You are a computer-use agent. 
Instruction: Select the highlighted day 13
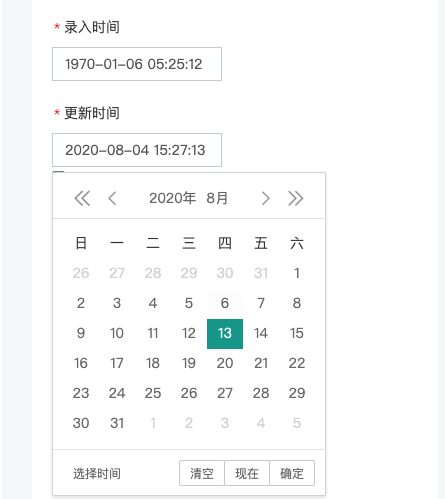pos(225,334)
